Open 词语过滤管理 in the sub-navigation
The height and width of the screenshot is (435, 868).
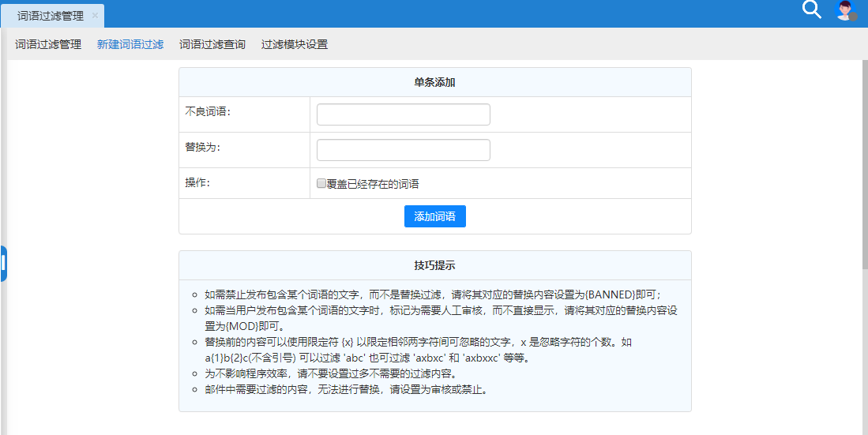[x=48, y=44]
